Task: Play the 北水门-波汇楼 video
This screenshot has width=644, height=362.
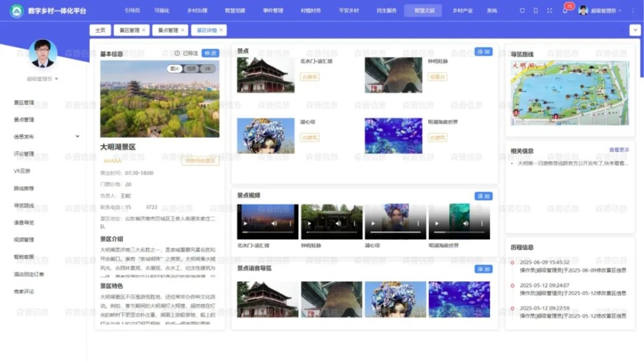Action: [x=244, y=223]
